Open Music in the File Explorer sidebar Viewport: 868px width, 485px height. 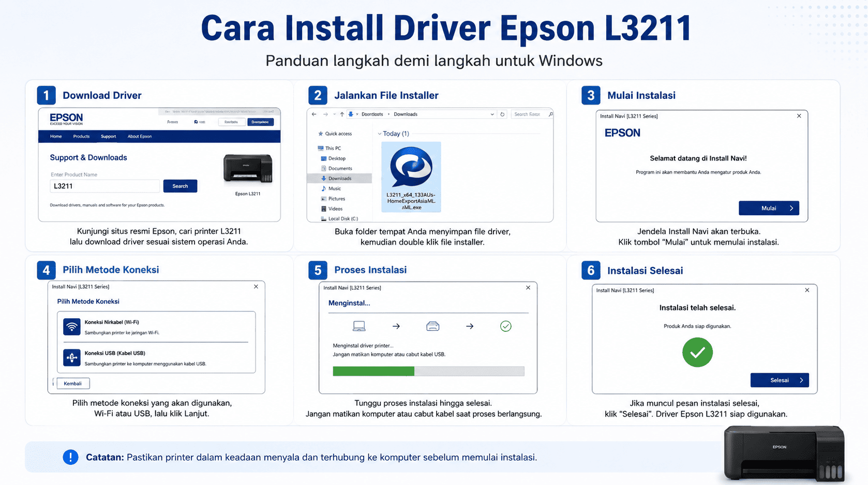331,188
